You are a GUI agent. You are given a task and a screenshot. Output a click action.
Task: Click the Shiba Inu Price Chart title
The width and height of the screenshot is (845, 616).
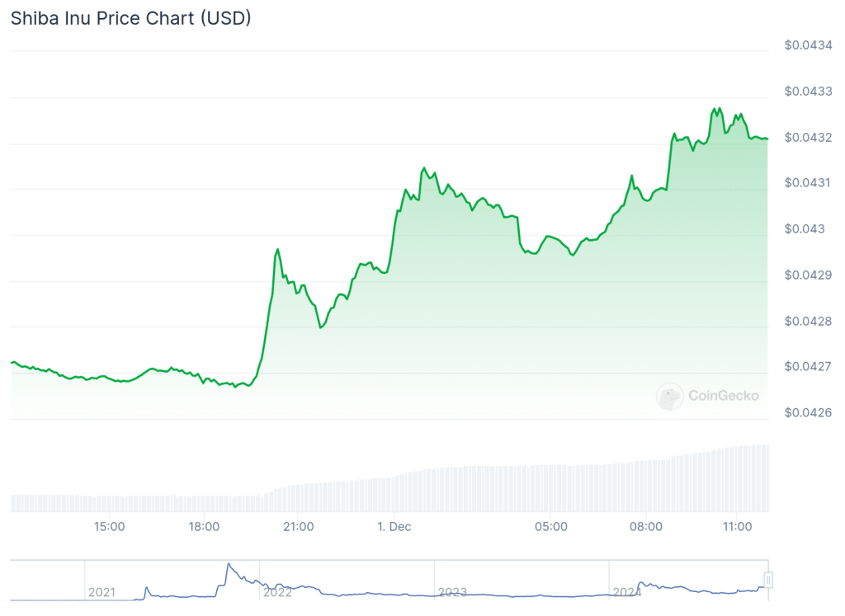(x=130, y=18)
